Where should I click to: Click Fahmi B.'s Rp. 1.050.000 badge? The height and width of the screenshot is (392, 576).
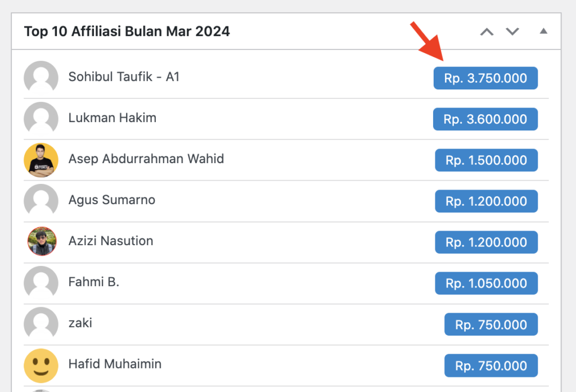click(x=487, y=283)
